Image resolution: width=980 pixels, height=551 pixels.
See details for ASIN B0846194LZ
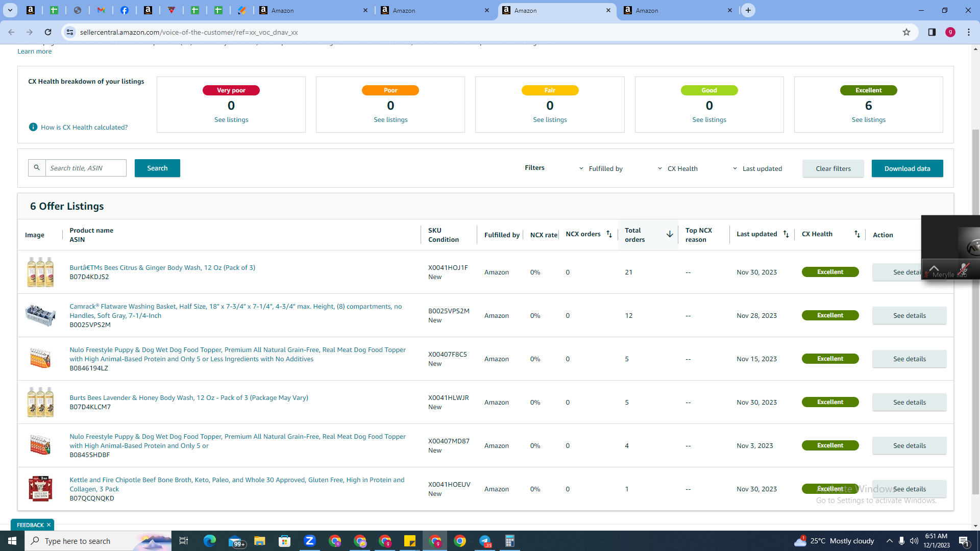coord(909,359)
